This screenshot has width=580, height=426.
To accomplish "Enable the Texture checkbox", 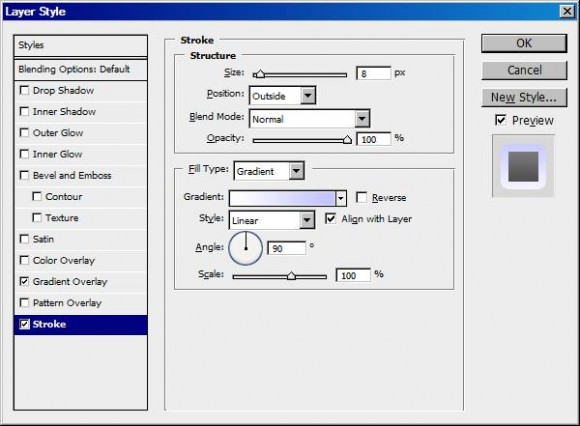I will [37, 217].
